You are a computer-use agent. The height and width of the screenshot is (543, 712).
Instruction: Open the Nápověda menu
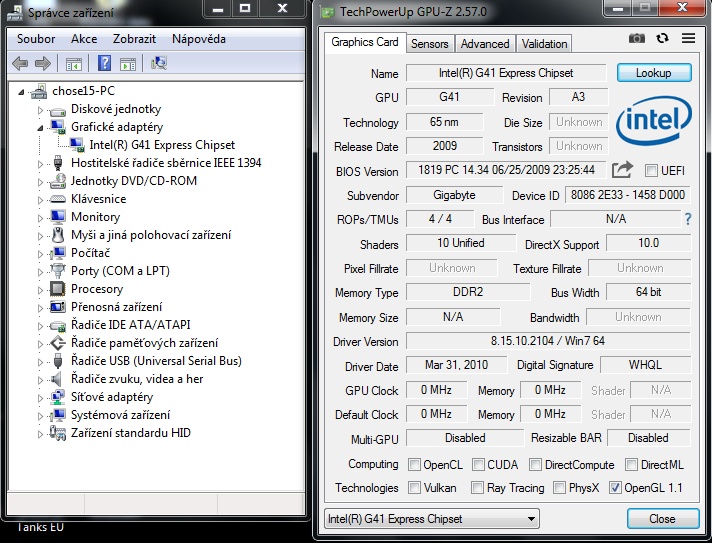[199, 39]
